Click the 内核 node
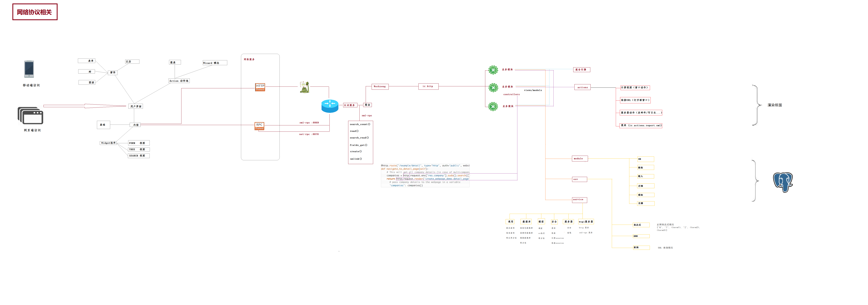 click(135, 125)
